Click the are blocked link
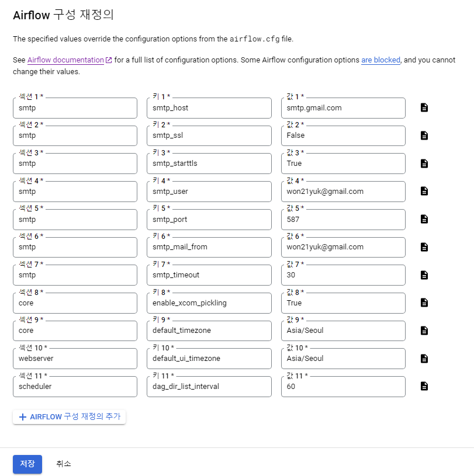 pyautogui.click(x=380, y=60)
